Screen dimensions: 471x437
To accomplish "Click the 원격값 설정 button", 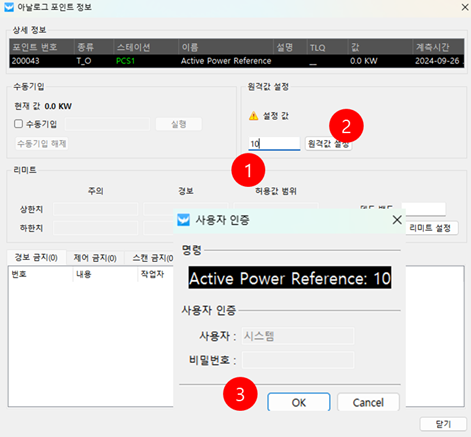I will (x=328, y=144).
